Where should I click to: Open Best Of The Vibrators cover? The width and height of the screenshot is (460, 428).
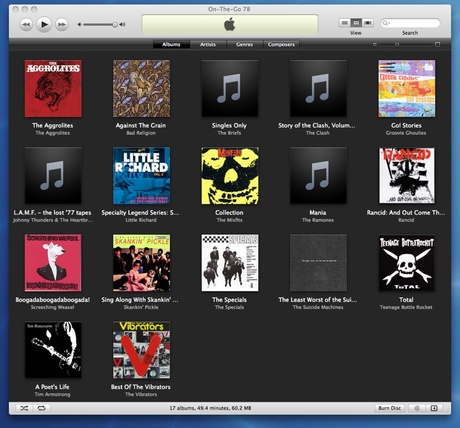point(141,350)
